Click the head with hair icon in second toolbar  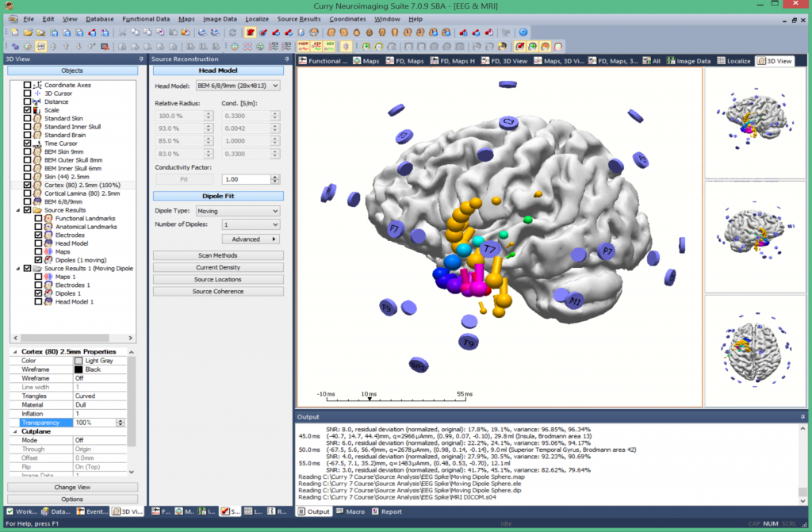point(501,46)
